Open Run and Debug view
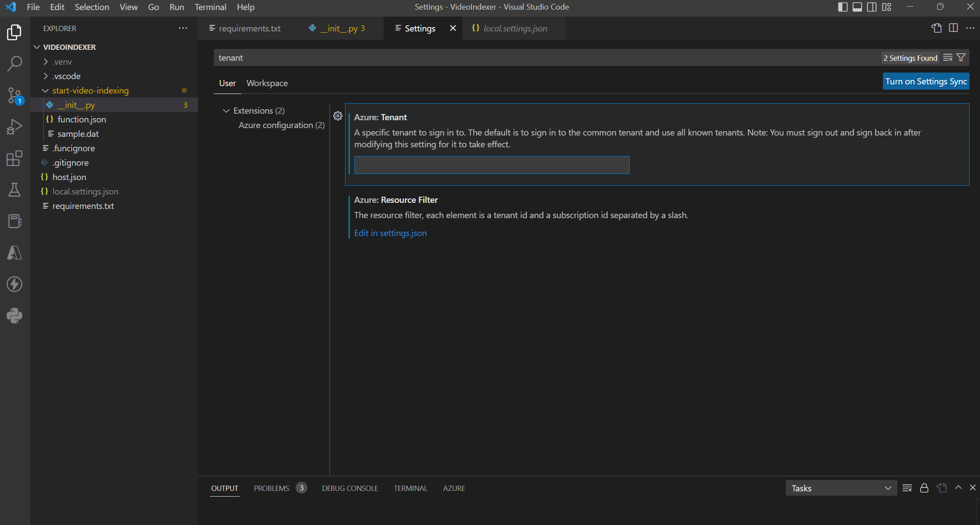This screenshot has height=525, width=980. point(14,127)
